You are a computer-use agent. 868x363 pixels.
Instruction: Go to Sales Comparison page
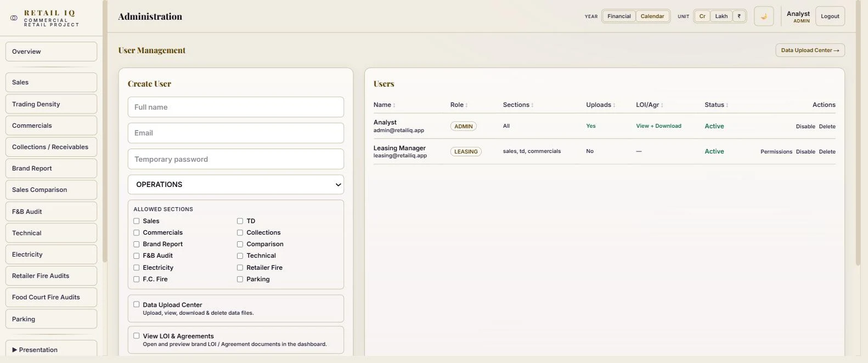[x=51, y=190]
